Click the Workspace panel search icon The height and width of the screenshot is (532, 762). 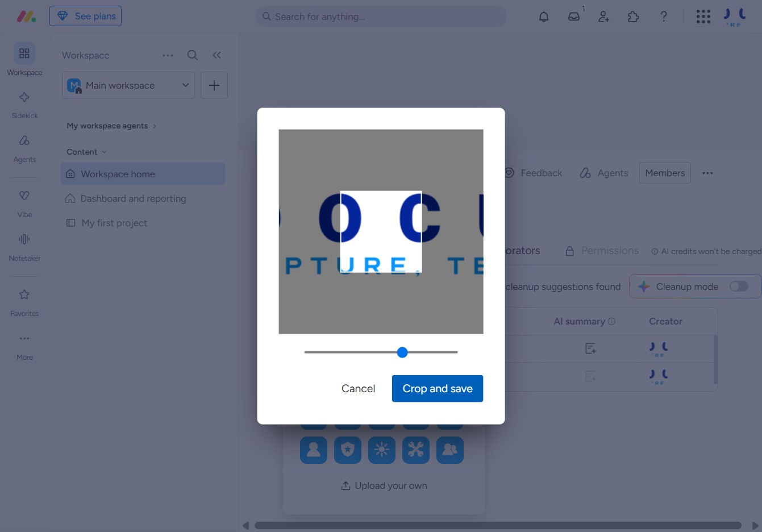(193, 55)
